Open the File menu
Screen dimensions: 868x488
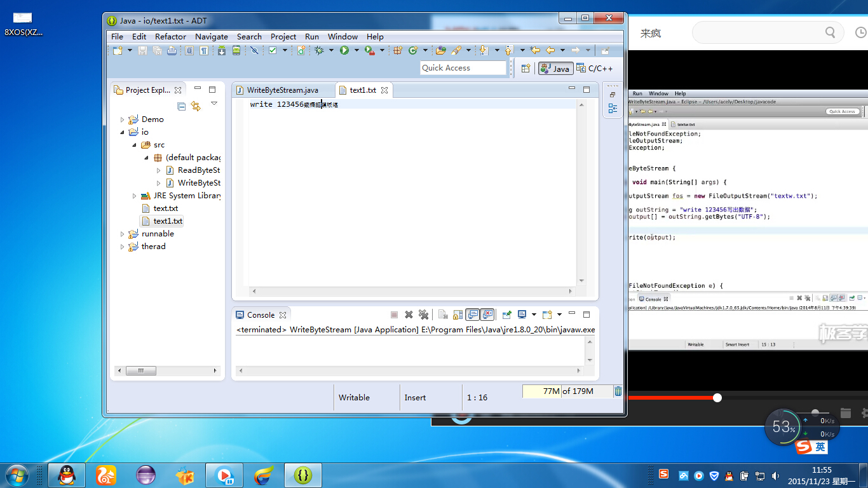click(118, 36)
